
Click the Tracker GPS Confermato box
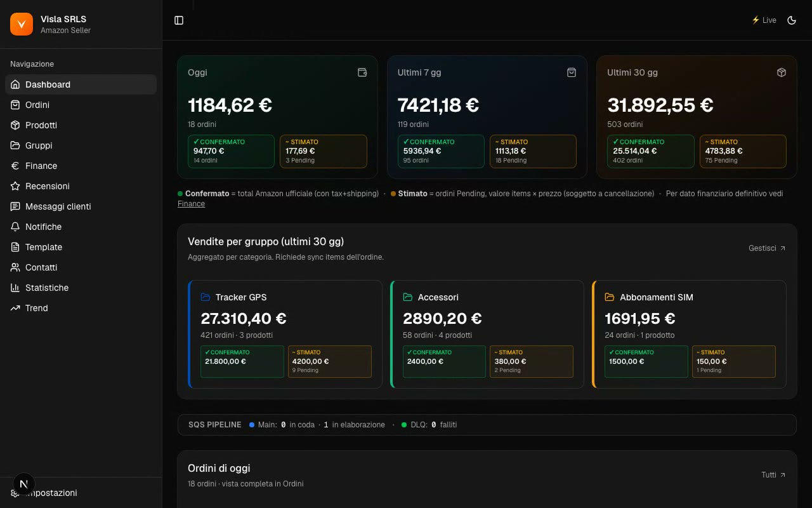coord(242,361)
